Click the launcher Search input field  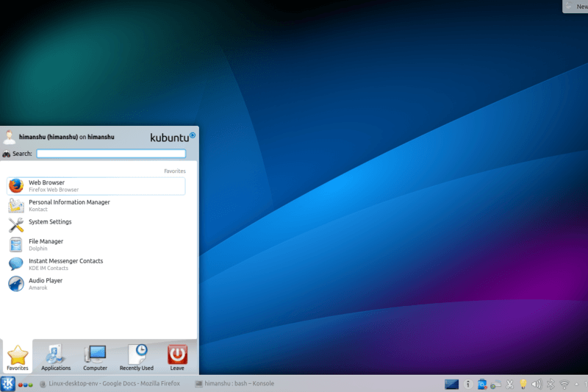tap(111, 154)
